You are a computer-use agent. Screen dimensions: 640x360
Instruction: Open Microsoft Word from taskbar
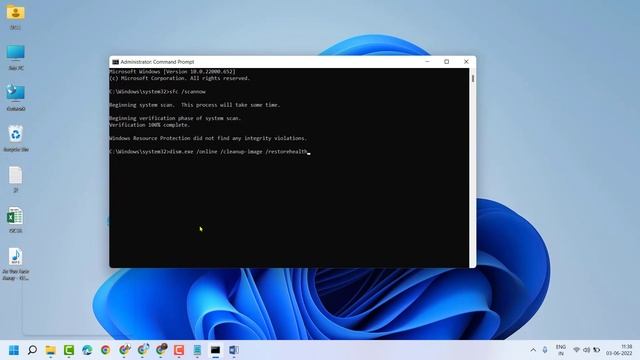tap(233, 350)
